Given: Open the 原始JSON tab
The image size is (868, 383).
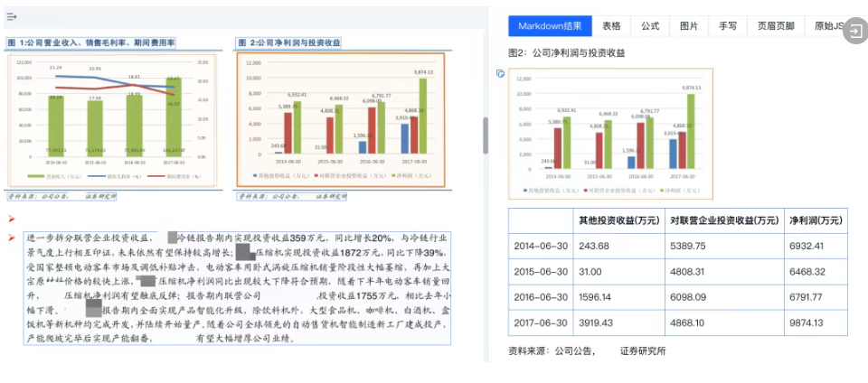Looking at the screenshot, I should click(829, 26).
